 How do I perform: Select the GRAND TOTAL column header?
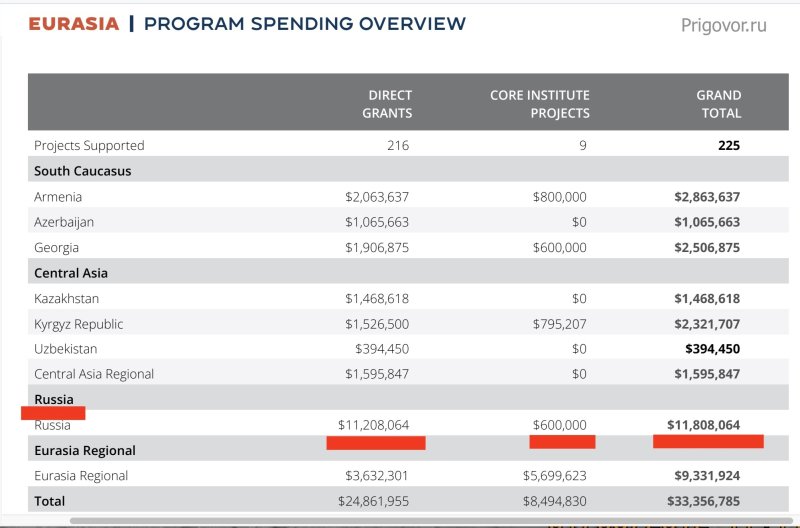click(719, 104)
